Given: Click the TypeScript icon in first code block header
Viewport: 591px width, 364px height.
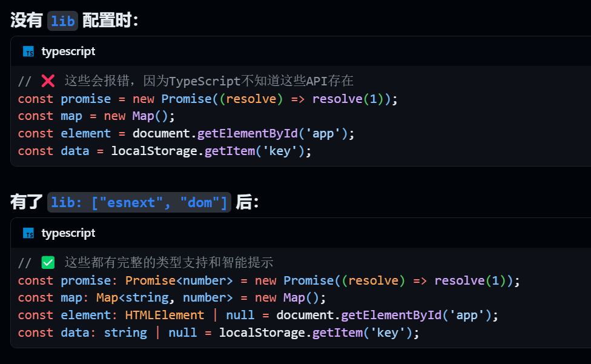Looking at the screenshot, I should click(x=28, y=51).
